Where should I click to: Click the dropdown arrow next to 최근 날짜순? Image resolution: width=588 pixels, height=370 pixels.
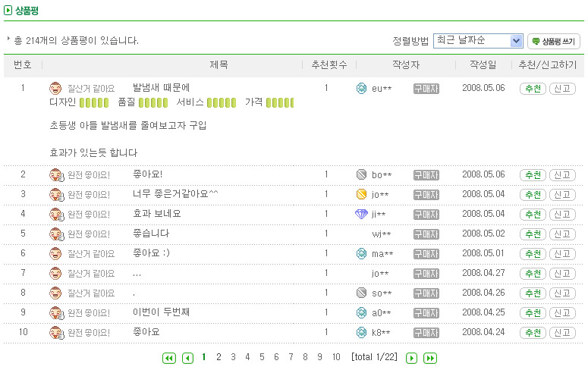coord(517,41)
